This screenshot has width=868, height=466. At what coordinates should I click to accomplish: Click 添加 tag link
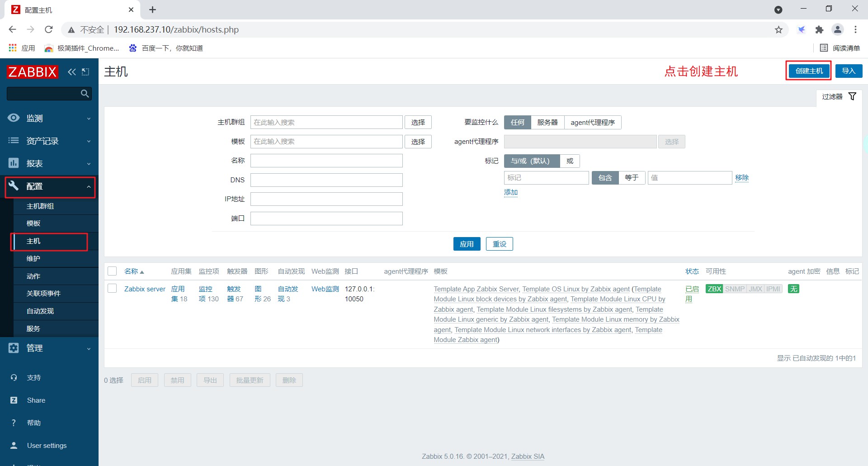(x=511, y=192)
